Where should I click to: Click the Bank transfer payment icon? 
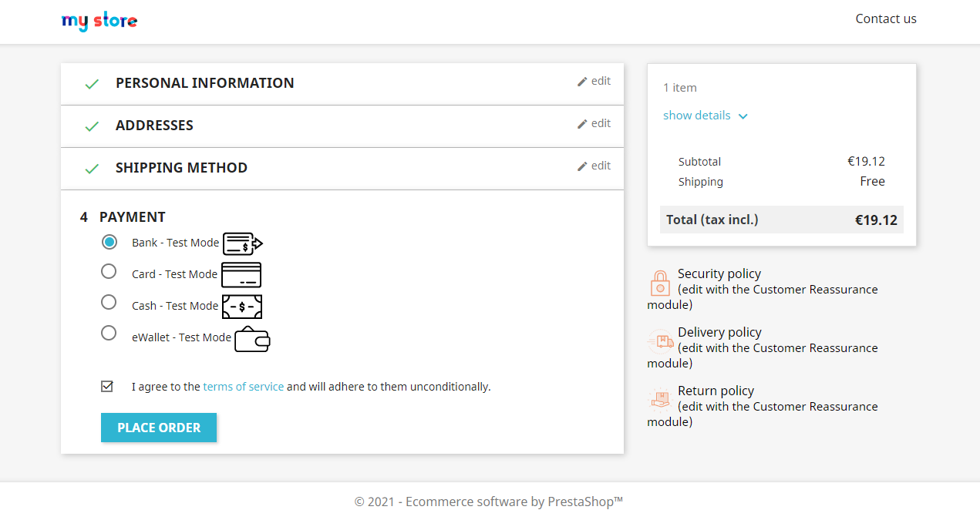pos(243,243)
